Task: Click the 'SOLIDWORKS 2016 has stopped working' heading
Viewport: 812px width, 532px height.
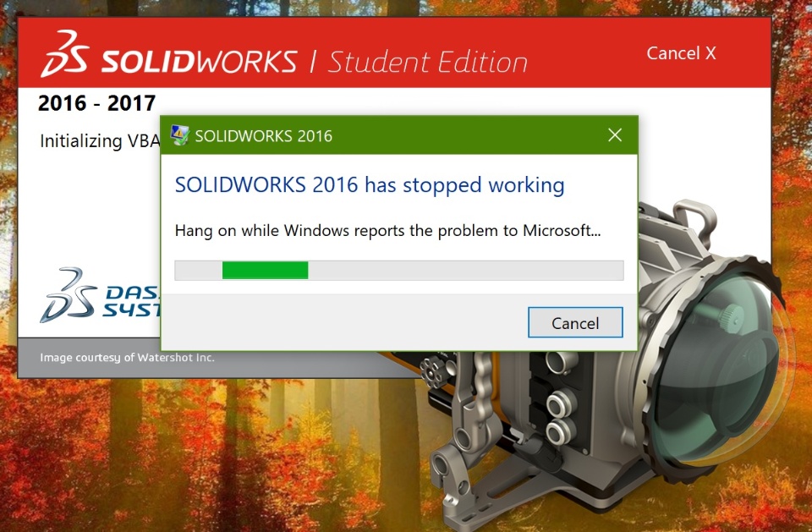Action: [x=370, y=185]
